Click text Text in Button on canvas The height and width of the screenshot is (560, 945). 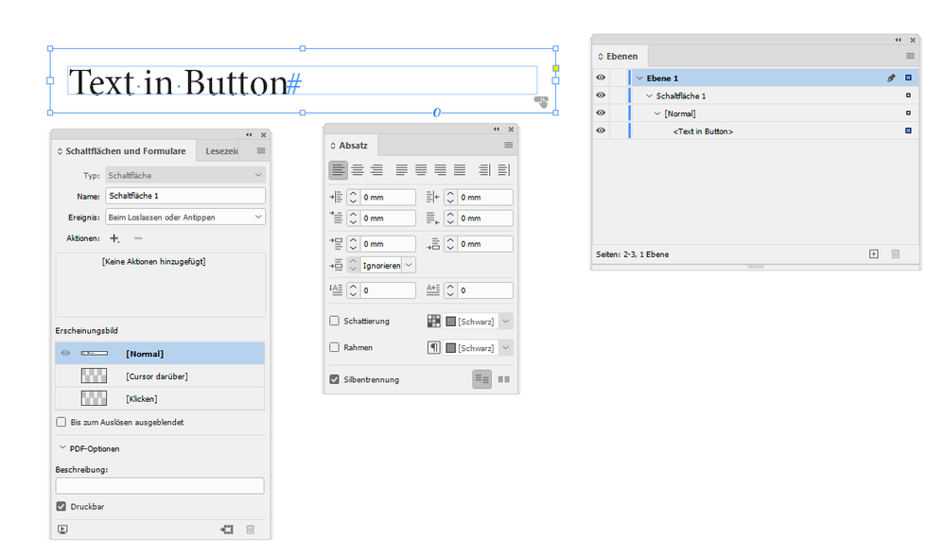point(178,82)
